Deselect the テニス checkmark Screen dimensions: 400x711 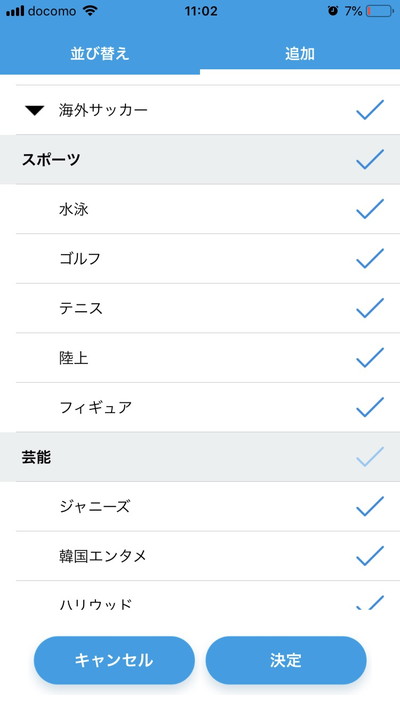tap(370, 308)
